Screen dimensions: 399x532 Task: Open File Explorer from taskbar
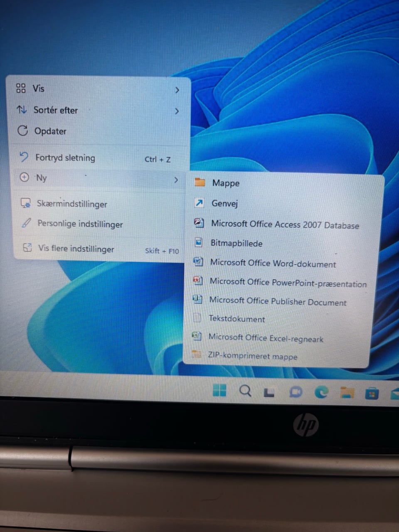pos(347,392)
